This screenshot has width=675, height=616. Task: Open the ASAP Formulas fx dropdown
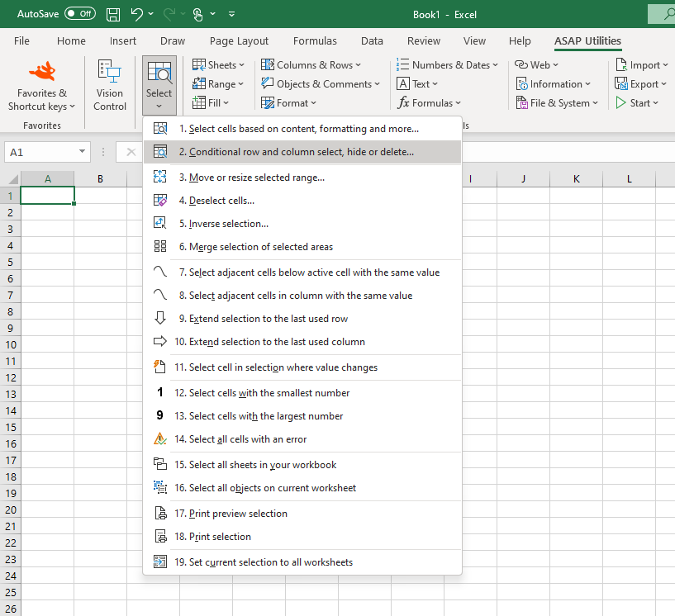(429, 103)
